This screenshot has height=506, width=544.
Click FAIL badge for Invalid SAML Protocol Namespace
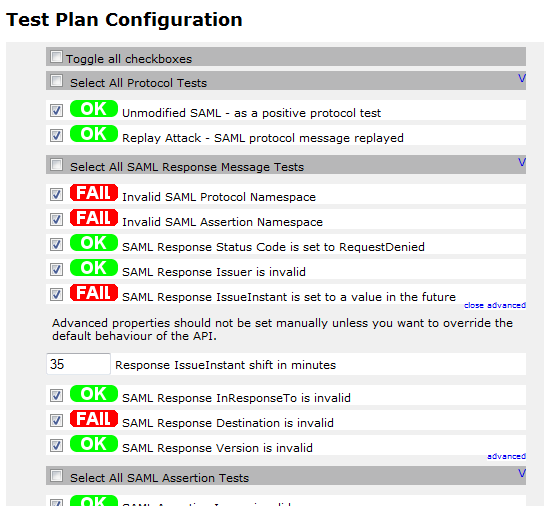click(94, 193)
